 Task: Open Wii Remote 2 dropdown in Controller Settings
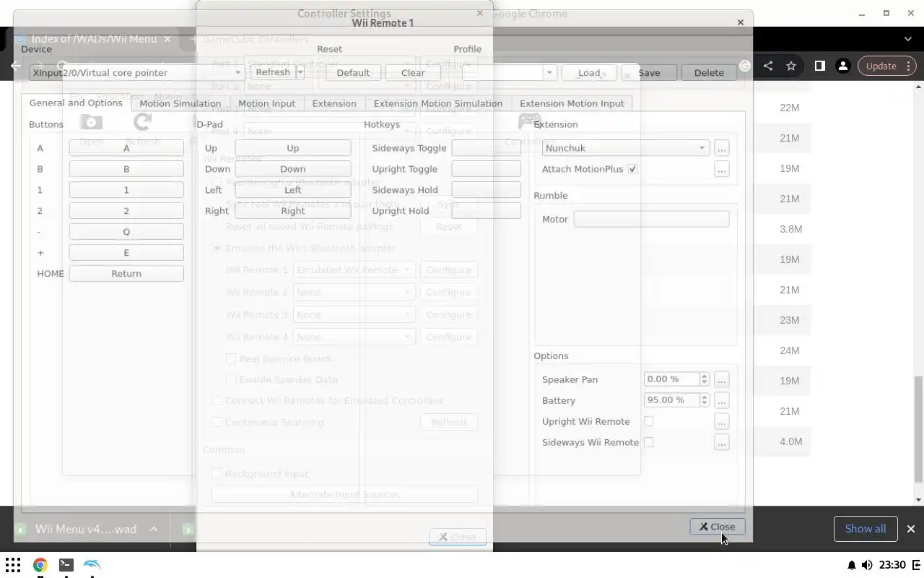click(x=354, y=292)
